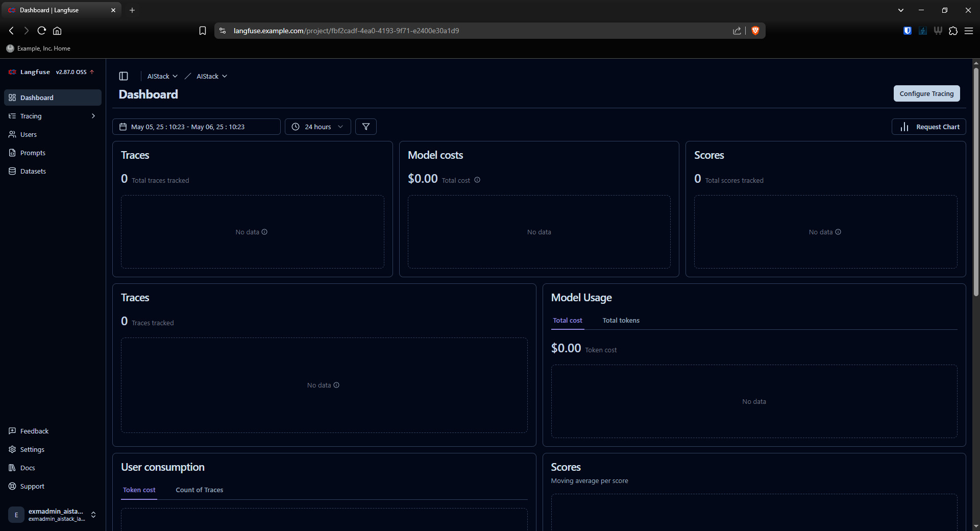Toggle the sidebar collapse icon
Viewport: 980px width, 531px height.
tap(124, 76)
